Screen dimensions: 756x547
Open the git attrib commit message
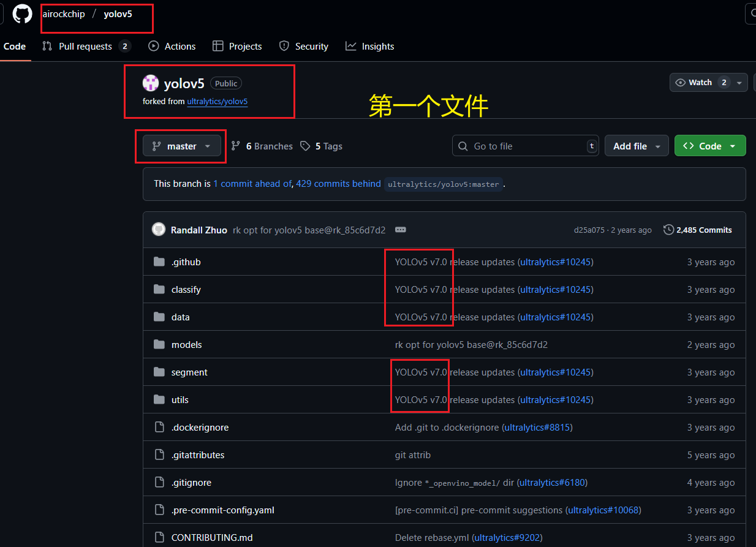tap(413, 455)
